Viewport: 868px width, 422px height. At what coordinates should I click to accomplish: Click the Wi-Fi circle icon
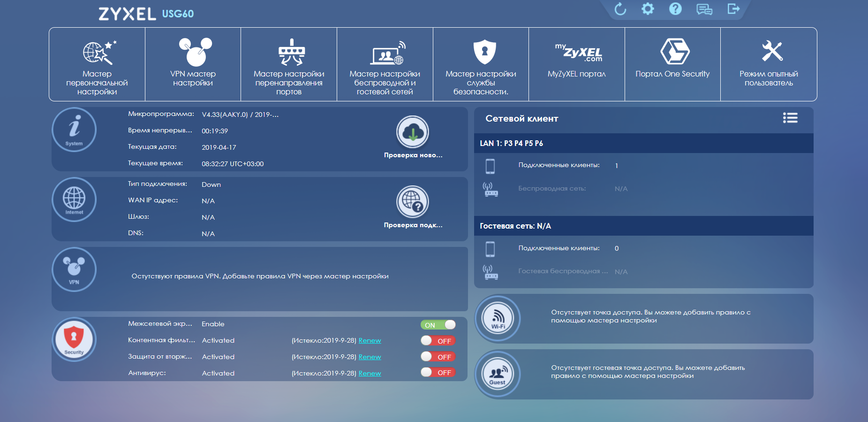click(498, 318)
